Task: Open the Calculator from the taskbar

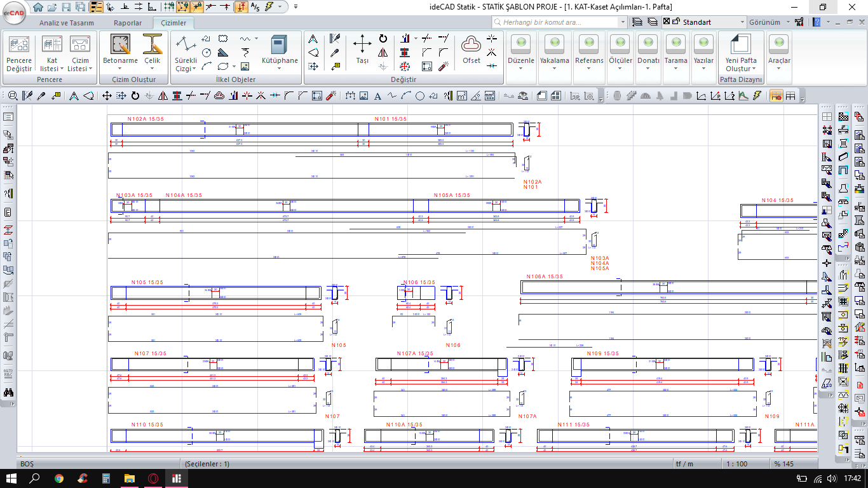Action: coord(106,478)
